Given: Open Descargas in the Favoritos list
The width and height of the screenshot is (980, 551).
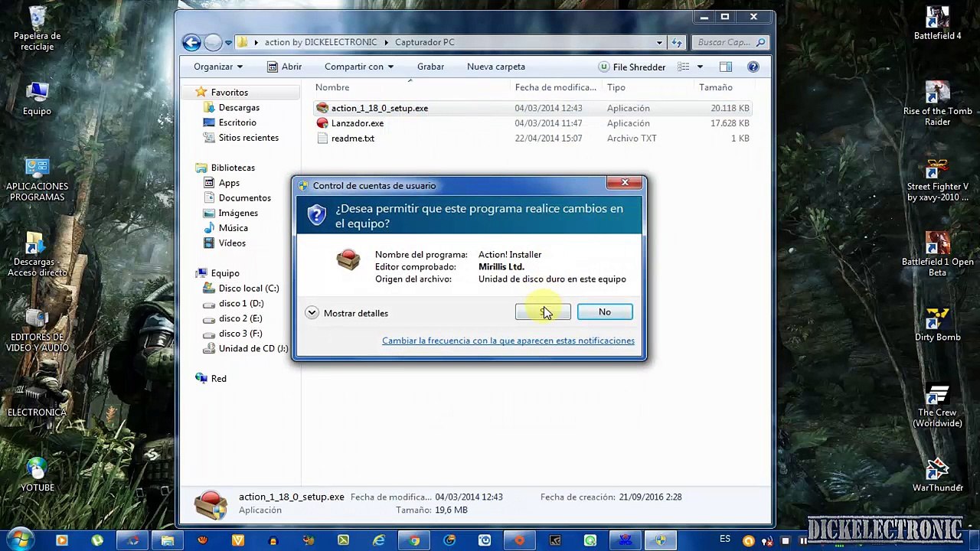Looking at the screenshot, I should pyautogui.click(x=239, y=108).
